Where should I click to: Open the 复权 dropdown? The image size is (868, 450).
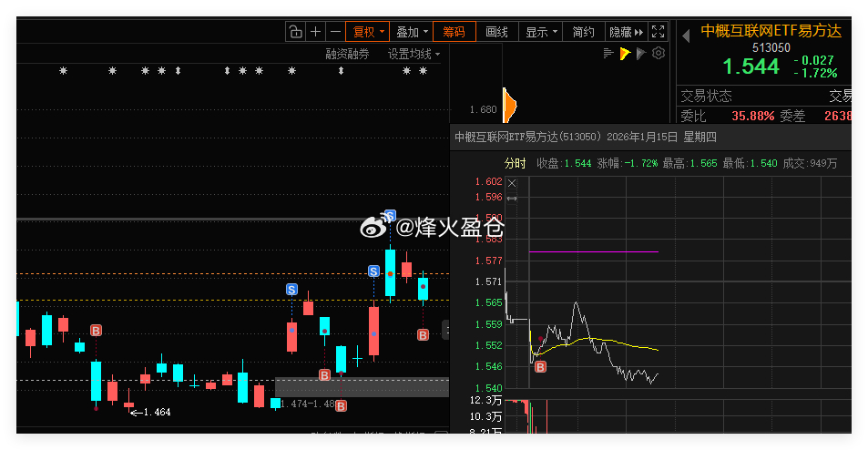(368, 32)
